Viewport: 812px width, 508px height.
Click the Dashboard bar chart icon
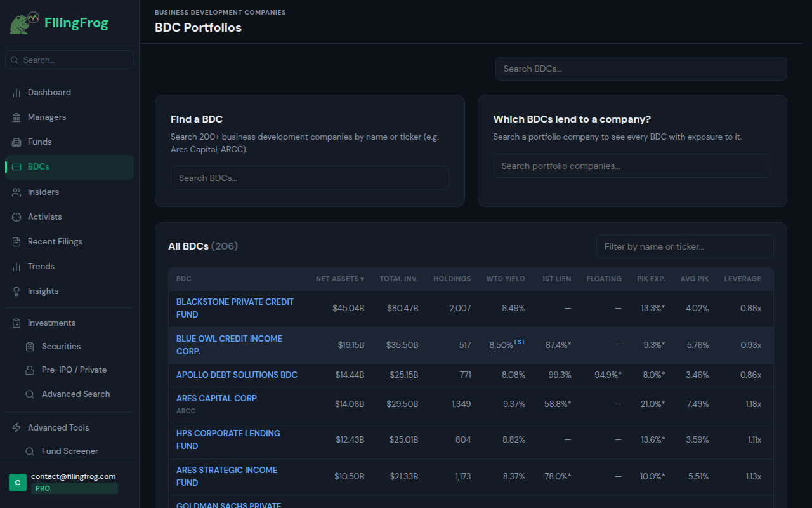pyautogui.click(x=16, y=93)
